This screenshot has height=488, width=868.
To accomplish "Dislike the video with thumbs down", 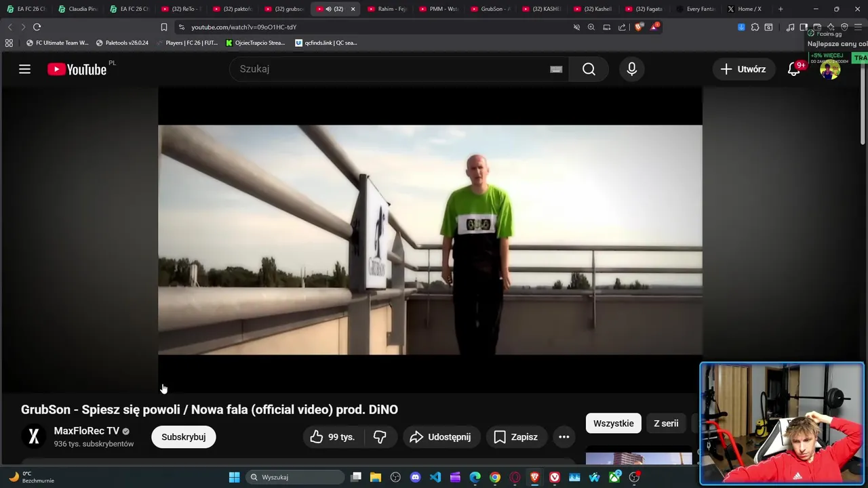I will pyautogui.click(x=380, y=437).
